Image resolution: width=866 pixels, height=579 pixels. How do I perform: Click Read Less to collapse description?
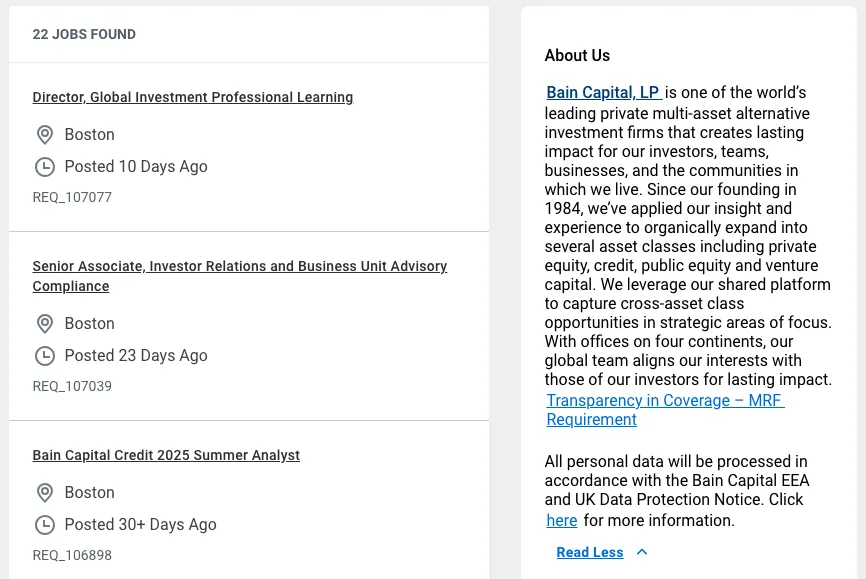(x=590, y=552)
